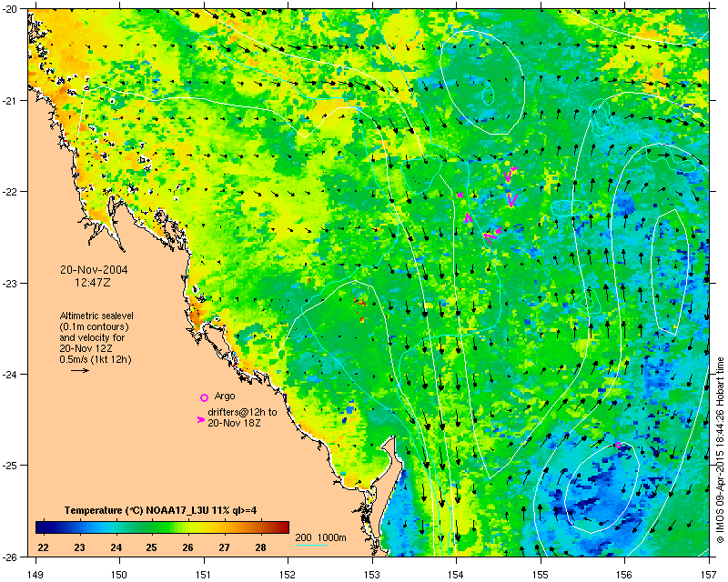Click the latitude axis label -25

click(11, 466)
